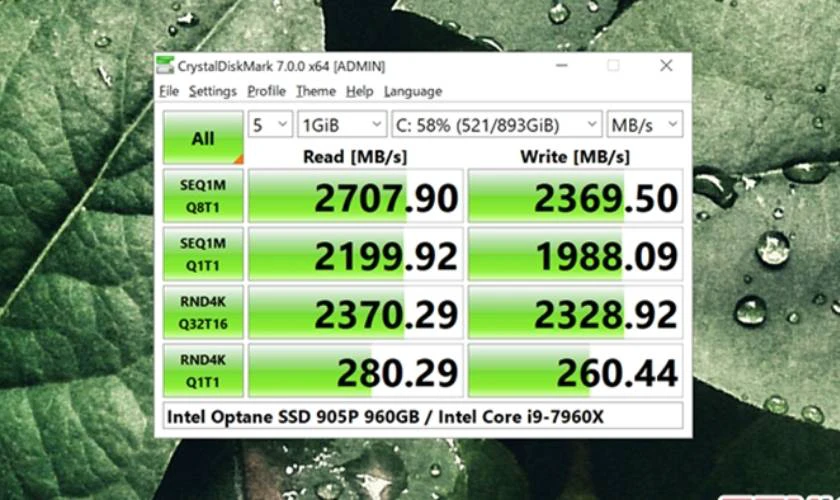The width and height of the screenshot is (840, 500).
Task: Run the RND4K Q32T16 test
Action: click(203, 312)
